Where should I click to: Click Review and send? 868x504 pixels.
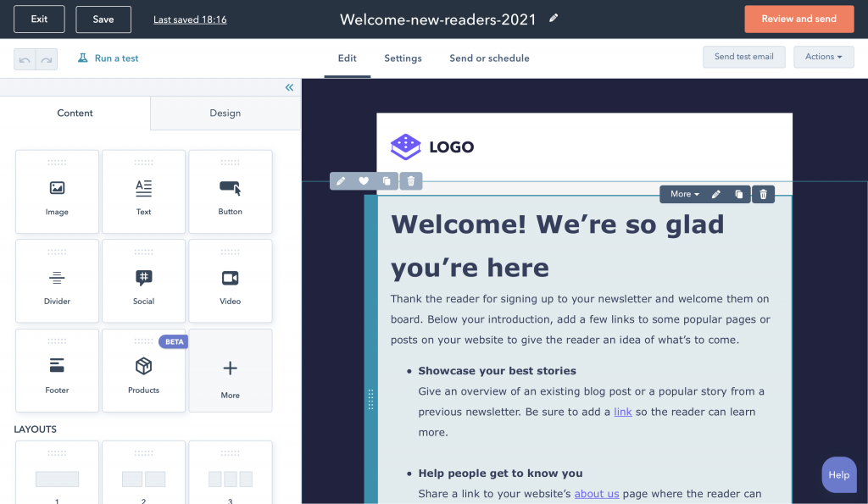pyautogui.click(x=798, y=18)
